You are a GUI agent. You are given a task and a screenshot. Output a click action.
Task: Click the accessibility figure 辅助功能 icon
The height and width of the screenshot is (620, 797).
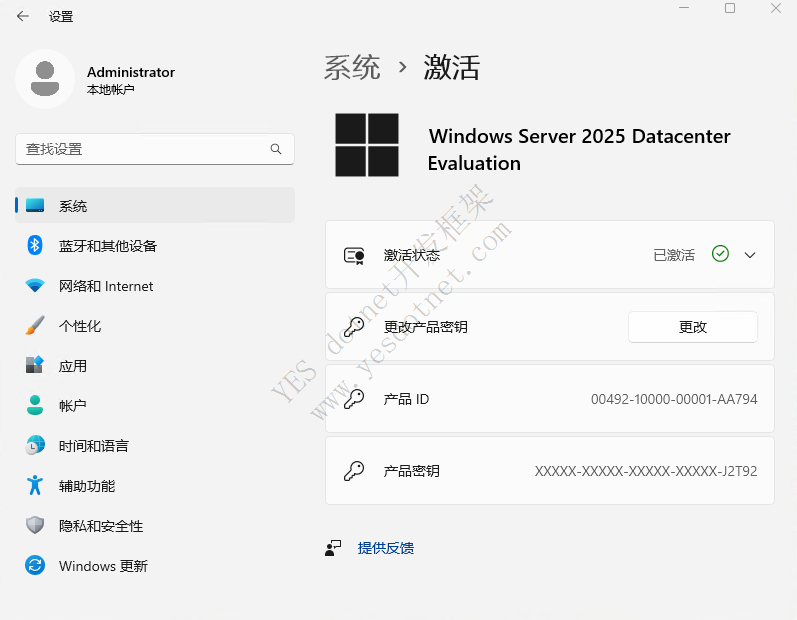pos(35,485)
